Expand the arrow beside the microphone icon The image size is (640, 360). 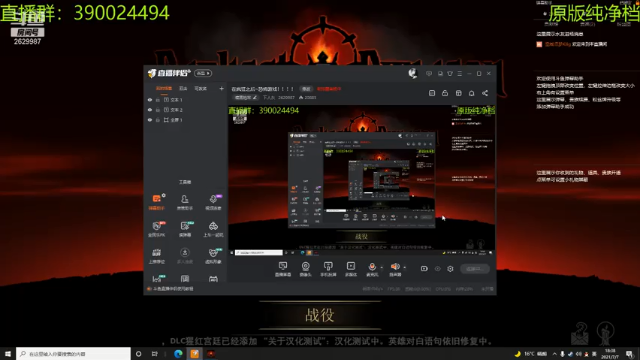382,268
